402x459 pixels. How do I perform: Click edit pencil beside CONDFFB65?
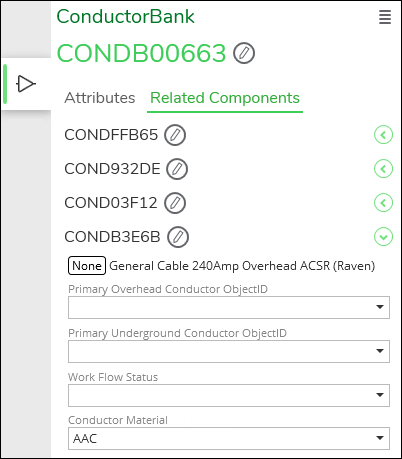[x=175, y=135]
